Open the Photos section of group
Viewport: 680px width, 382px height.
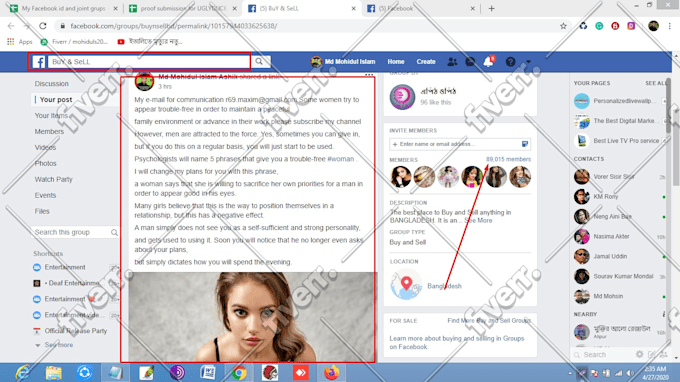46,163
